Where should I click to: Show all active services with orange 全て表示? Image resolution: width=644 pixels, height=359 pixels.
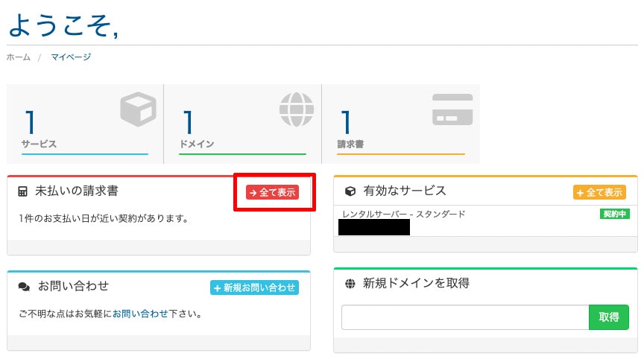point(599,192)
